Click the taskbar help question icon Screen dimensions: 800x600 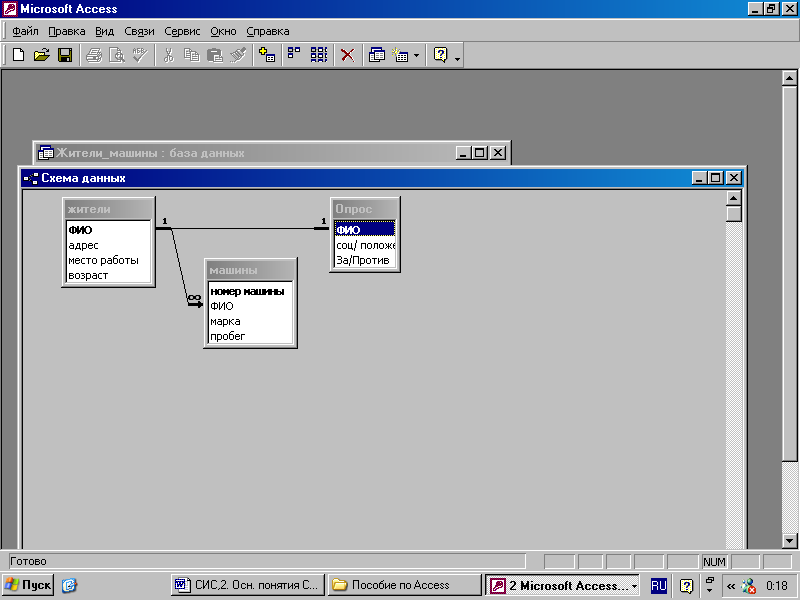(687, 586)
